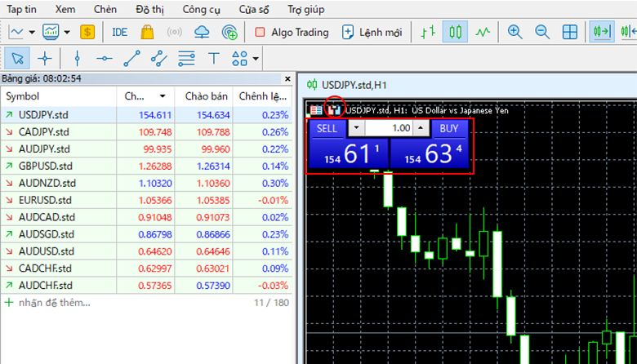Switch to candlestick chart view

tap(455, 32)
